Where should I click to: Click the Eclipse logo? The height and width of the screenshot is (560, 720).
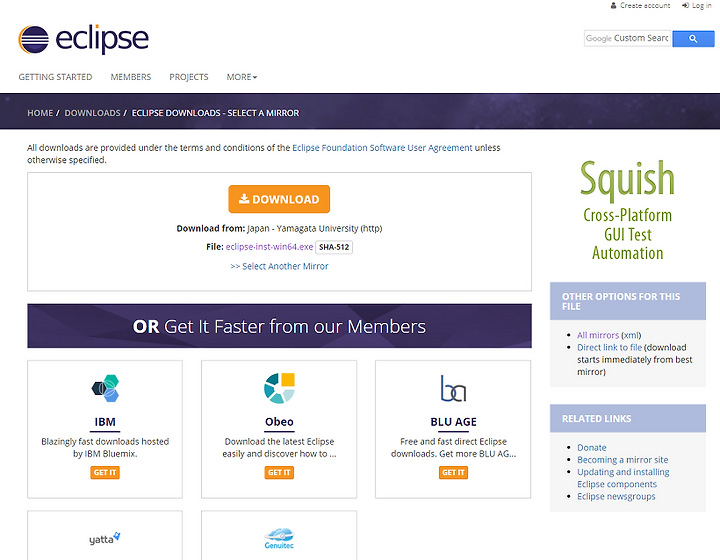click(x=84, y=39)
